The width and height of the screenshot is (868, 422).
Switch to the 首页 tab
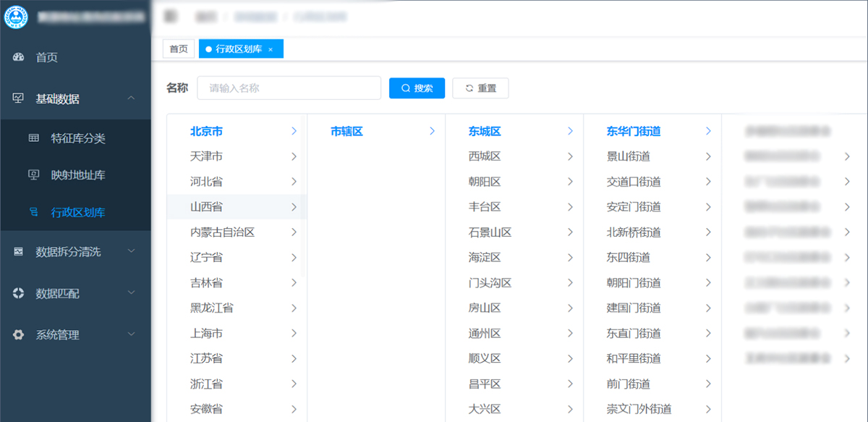179,49
